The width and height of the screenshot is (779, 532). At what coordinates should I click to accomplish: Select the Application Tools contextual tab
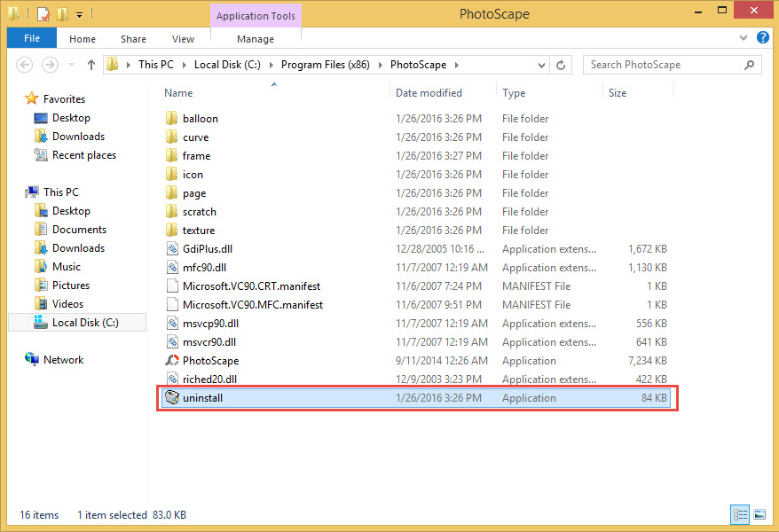(x=256, y=16)
